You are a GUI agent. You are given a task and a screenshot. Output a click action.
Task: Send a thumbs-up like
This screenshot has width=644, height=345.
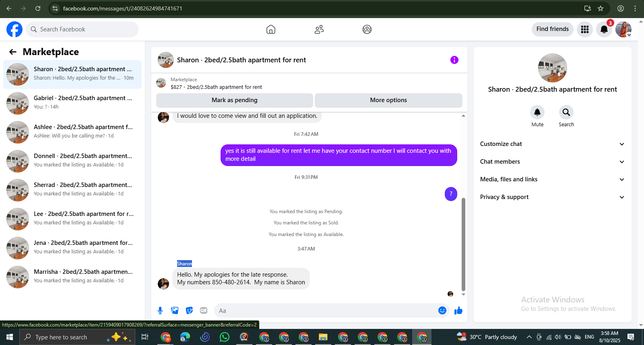[x=458, y=310]
